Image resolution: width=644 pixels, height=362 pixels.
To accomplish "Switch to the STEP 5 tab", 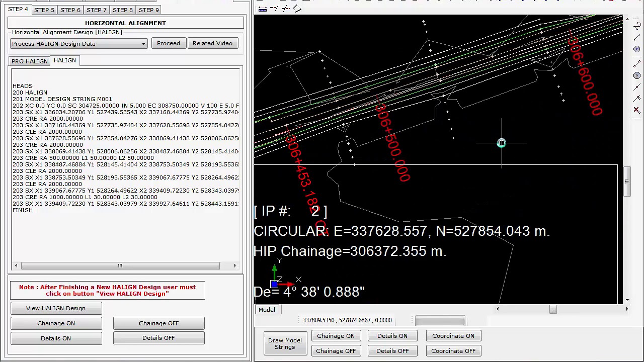I will (x=44, y=10).
